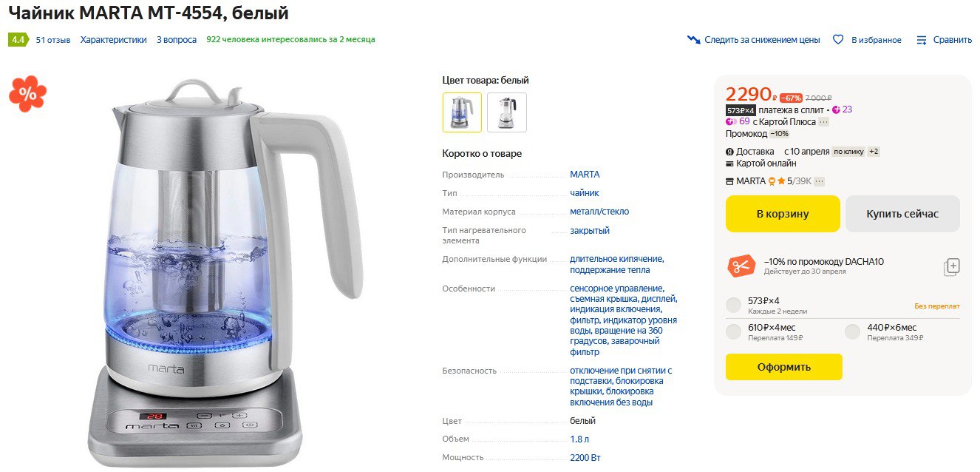Click the 4.4 rating badge

click(18, 40)
